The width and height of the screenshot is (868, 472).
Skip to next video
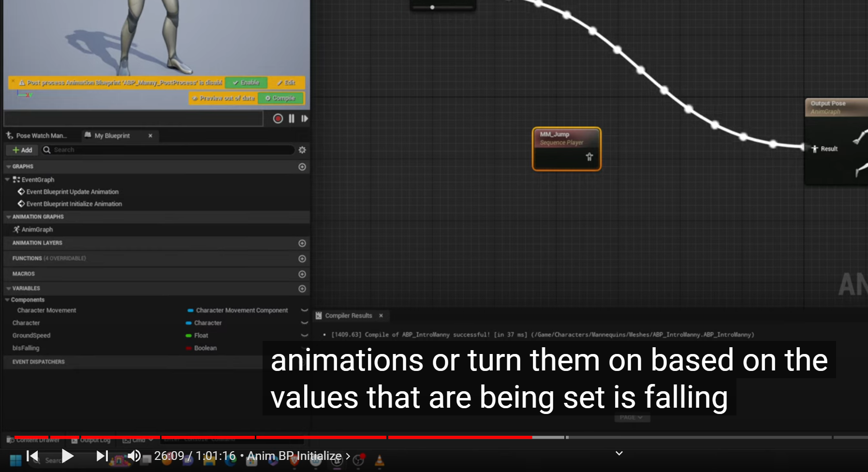[x=102, y=456]
